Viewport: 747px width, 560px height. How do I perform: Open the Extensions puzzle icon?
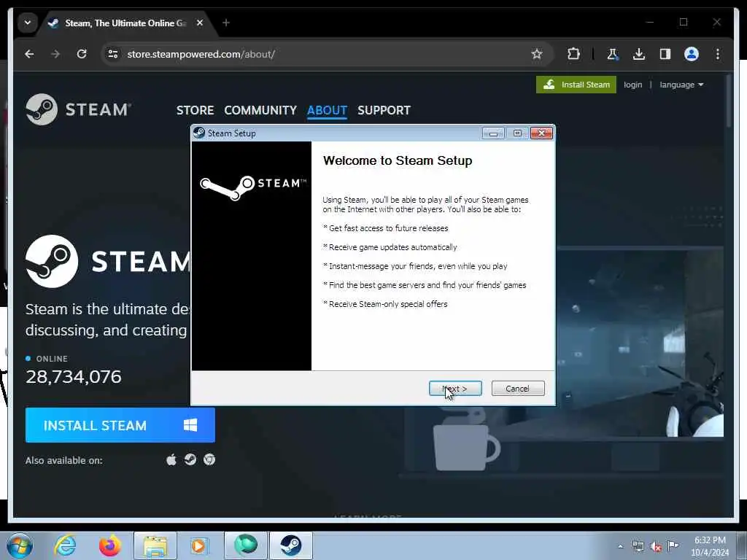[573, 54]
